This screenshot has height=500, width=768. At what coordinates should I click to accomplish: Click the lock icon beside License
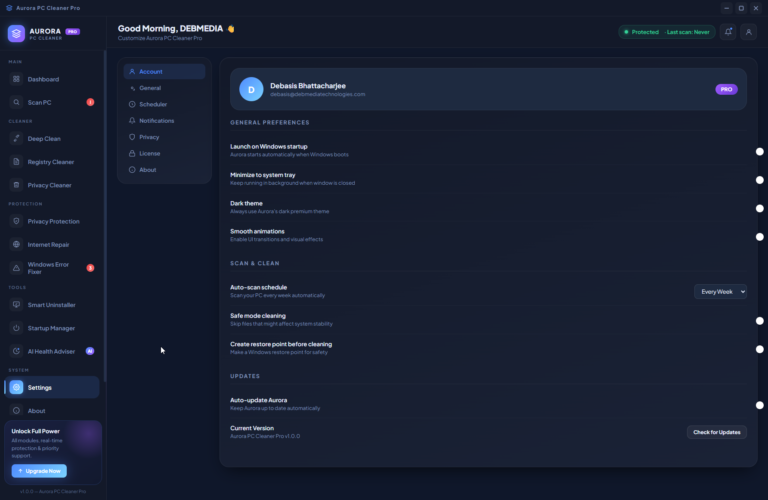(132, 153)
